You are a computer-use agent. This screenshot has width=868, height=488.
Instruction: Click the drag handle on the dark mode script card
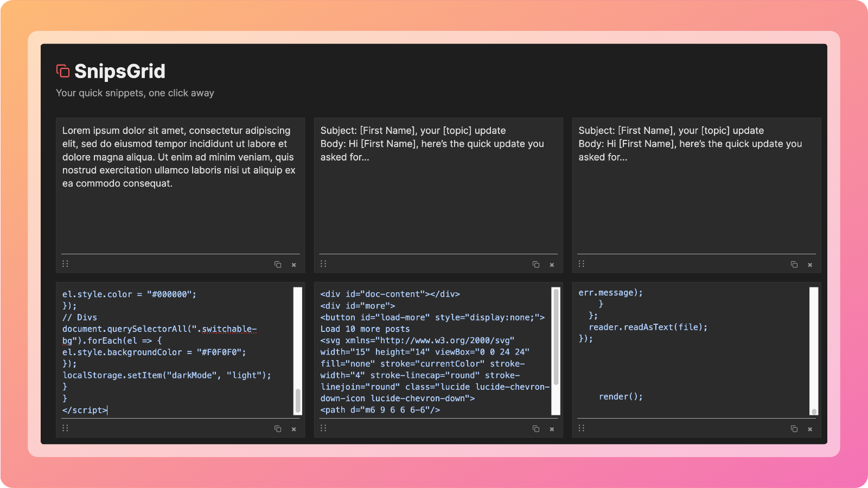[65, 428]
